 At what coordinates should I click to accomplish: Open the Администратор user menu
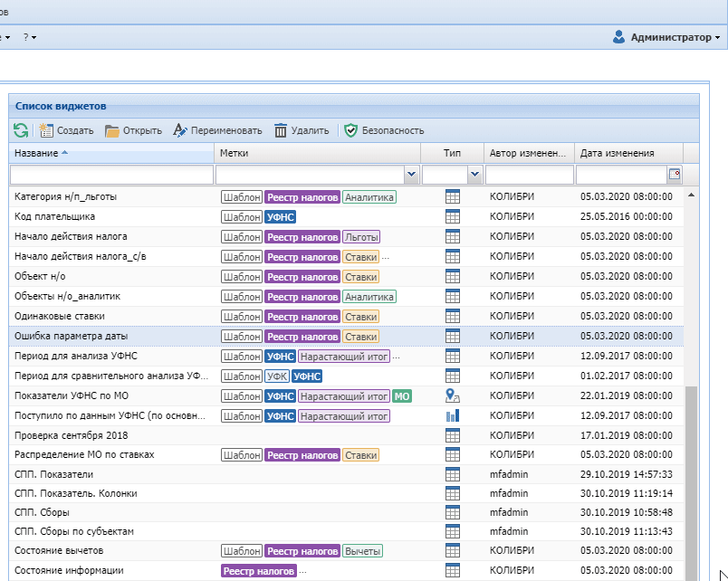pos(666,37)
